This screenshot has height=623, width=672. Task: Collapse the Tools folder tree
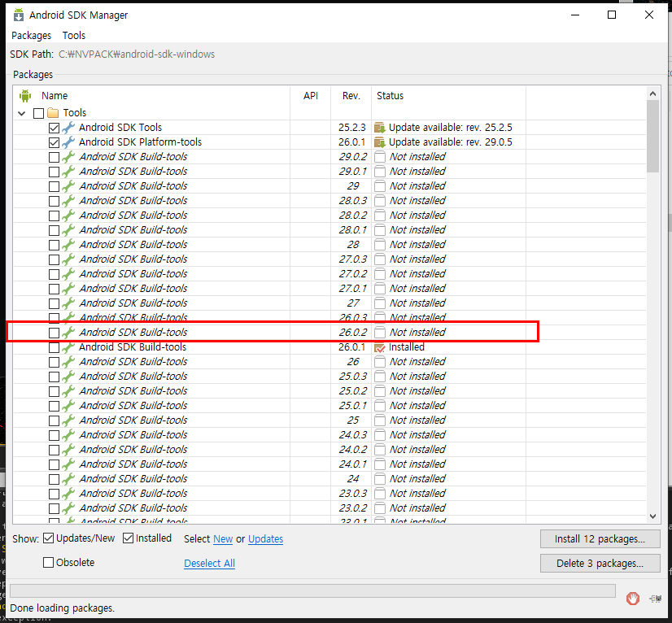click(22, 113)
